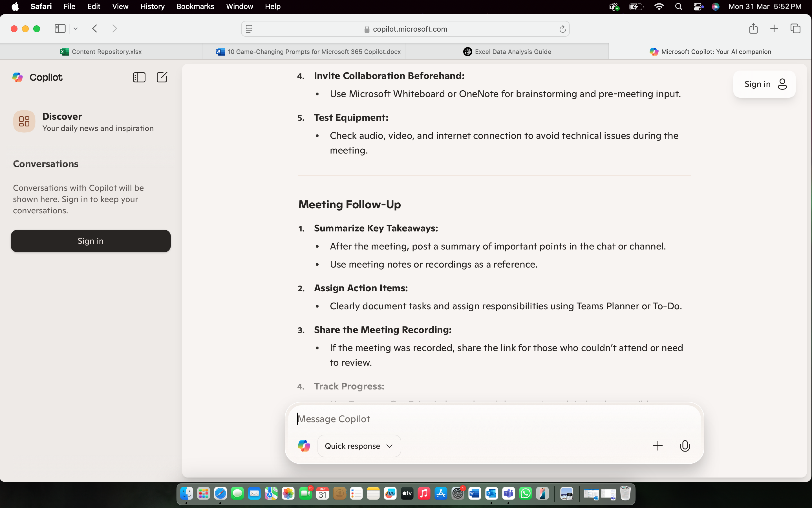The width and height of the screenshot is (812, 508).
Task: Expand the Quick response mode dropdown
Action: 359,446
